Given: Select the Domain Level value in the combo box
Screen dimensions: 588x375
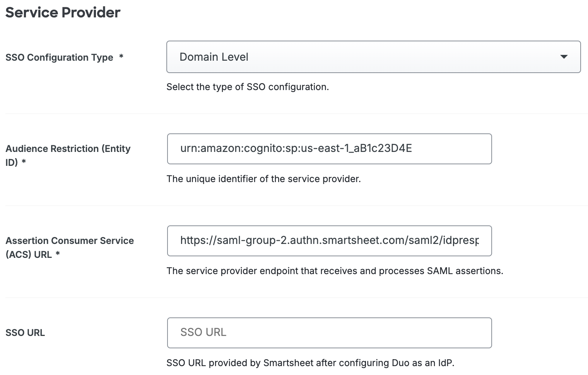Looking at the screenshot, I should (214, 57).
